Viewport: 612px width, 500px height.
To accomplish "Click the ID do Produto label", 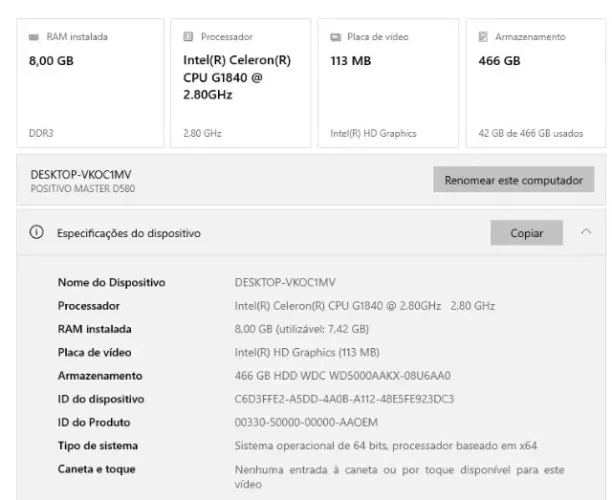I will pyautogui.click(x=94, y=422).
